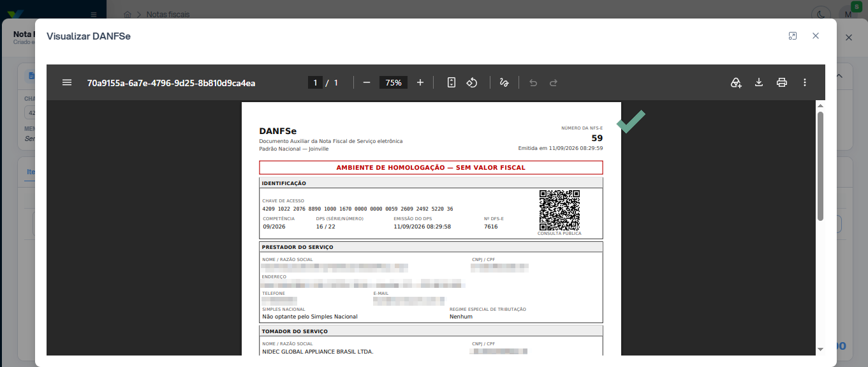Download the DANFSe PDF
The height and width of the screenshot is (367, 868).
[x=759, y=82]
